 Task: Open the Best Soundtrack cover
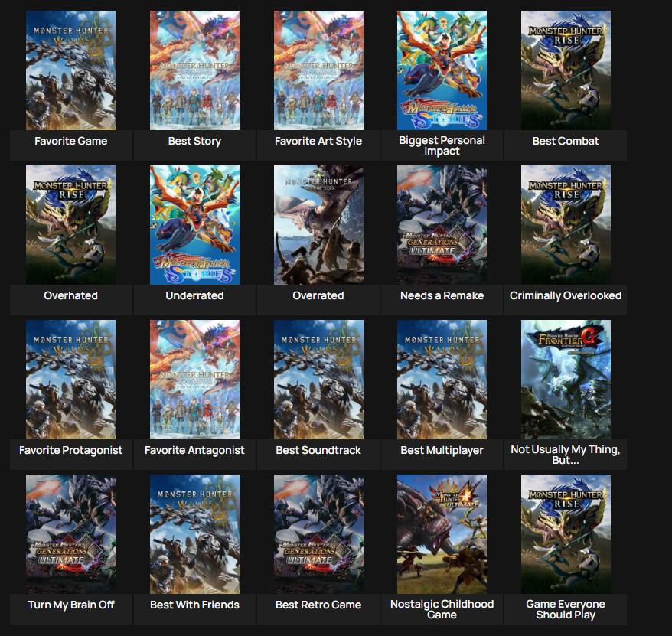tap(318, 380)
